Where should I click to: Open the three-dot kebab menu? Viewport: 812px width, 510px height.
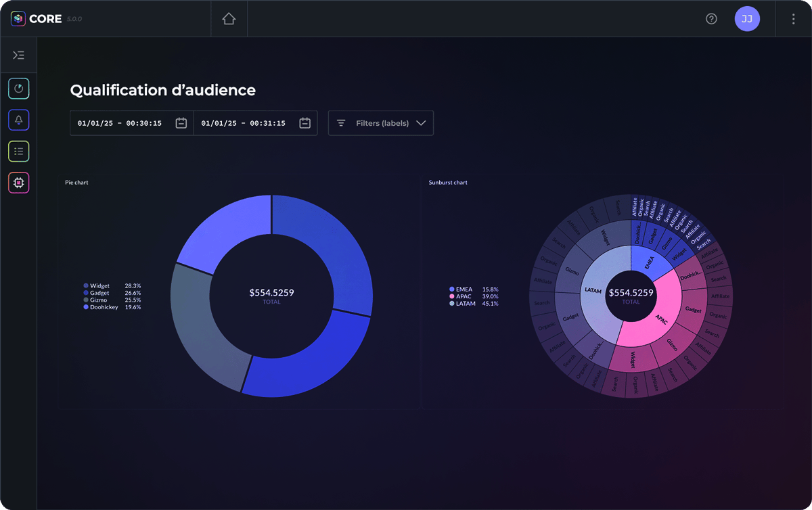click(793, 19)
